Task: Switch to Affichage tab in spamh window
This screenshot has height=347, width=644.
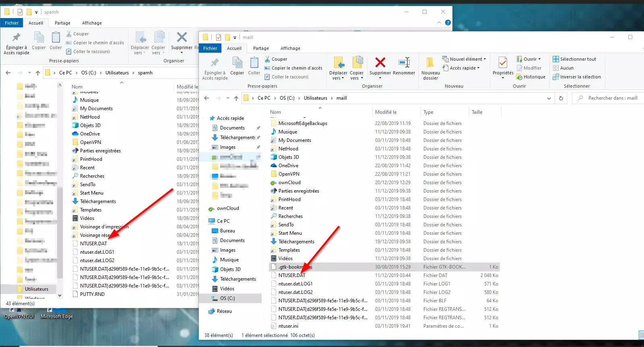Action: tap(92, 23)
